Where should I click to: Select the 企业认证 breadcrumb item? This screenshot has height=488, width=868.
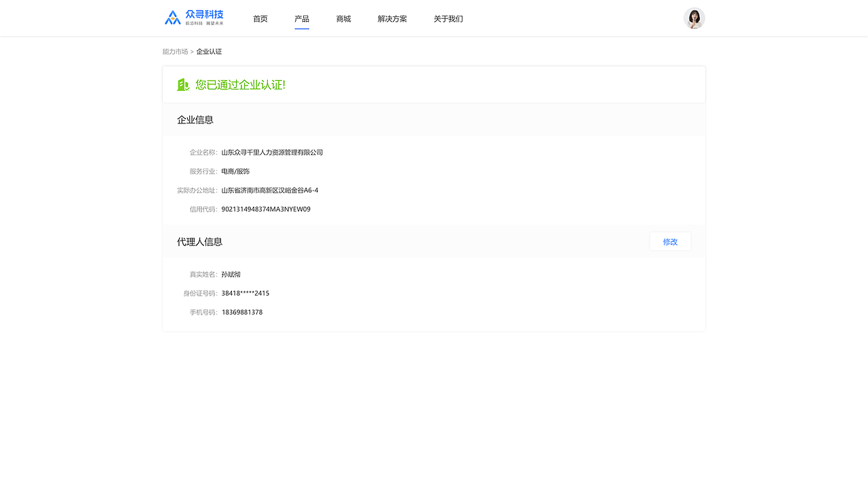click(x=209, y=51)
